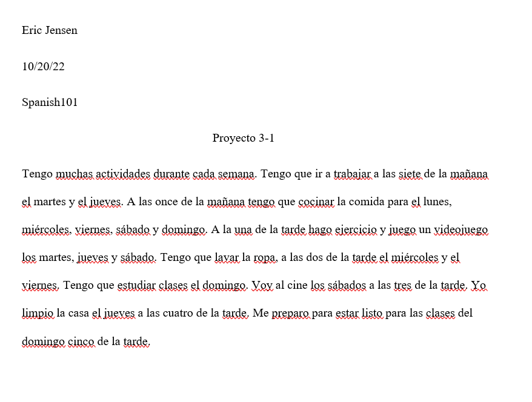Click the word "ejercicio"
Image resolution: width=532 pixels, height=402 pixels.
pos(356,230)
